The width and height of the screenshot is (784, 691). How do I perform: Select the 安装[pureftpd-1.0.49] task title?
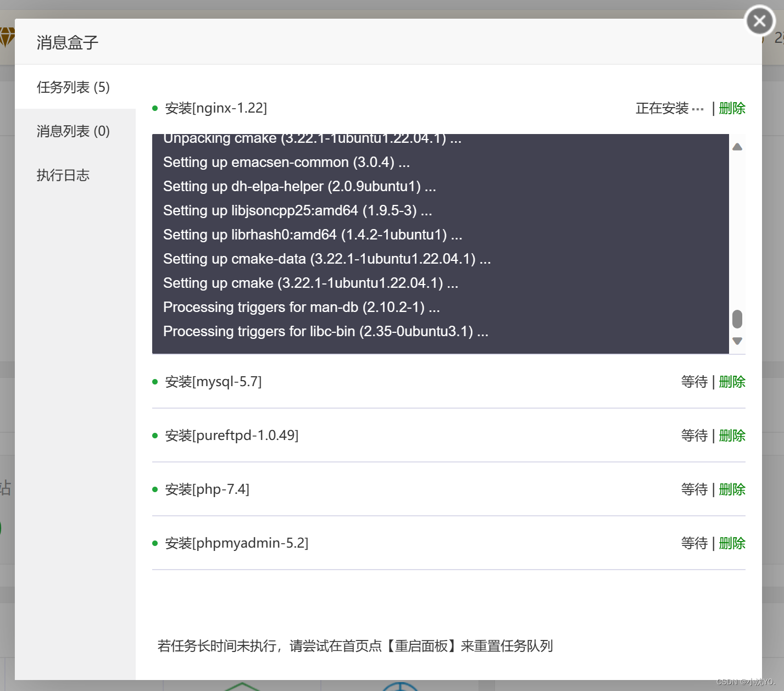[232, 436]
